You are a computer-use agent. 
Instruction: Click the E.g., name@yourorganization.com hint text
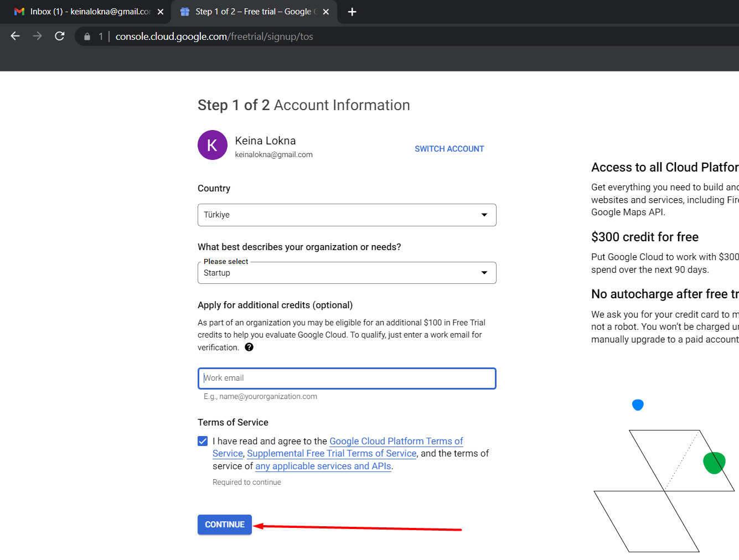click(260, 397)
